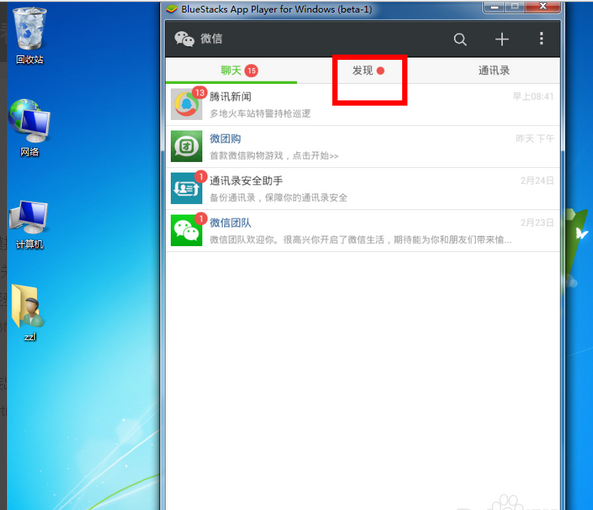Select the 回收站 recycle bin desktop icon

[29, 36]
